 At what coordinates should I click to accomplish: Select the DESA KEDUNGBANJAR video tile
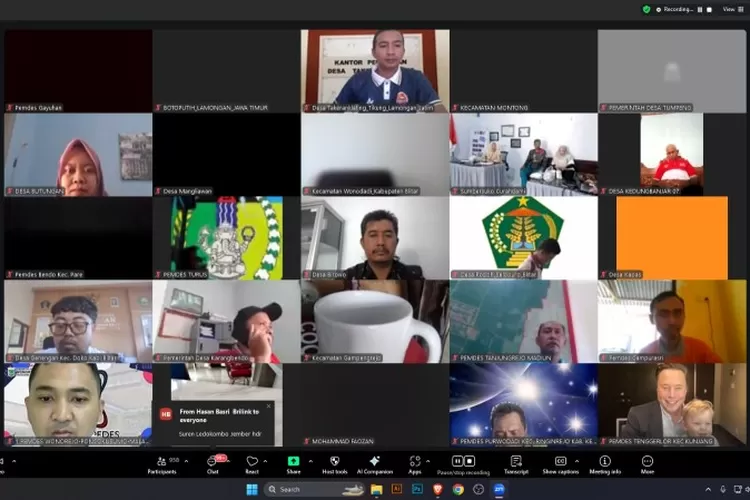click(x=672, y=155)
